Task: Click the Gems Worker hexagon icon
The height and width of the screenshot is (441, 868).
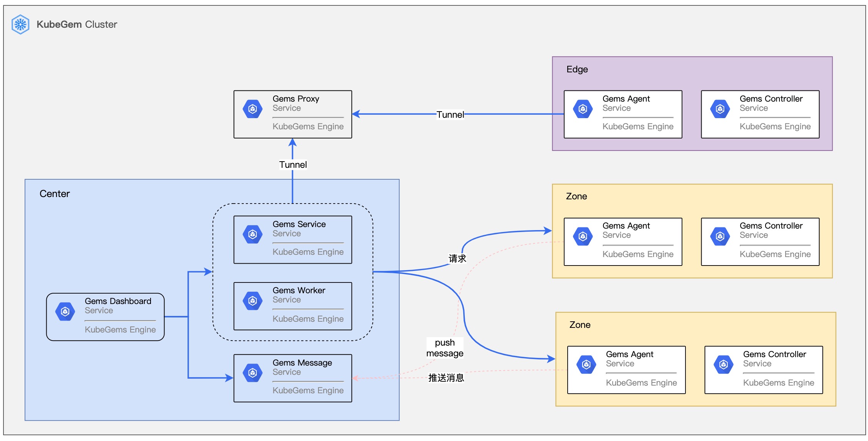Action: tap(253, 301)
